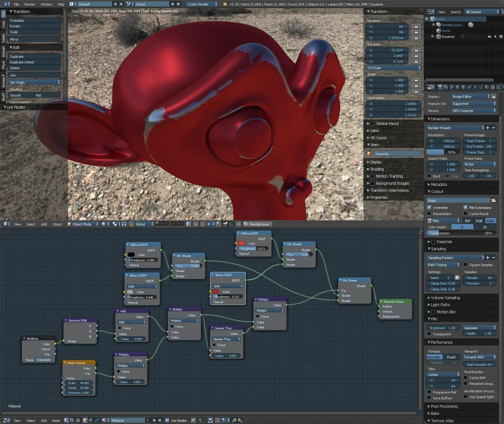This screenshot has height=424, width=504.
Task: Click the OpenGL render active viewport camera icon
Action: coord(225,224)
